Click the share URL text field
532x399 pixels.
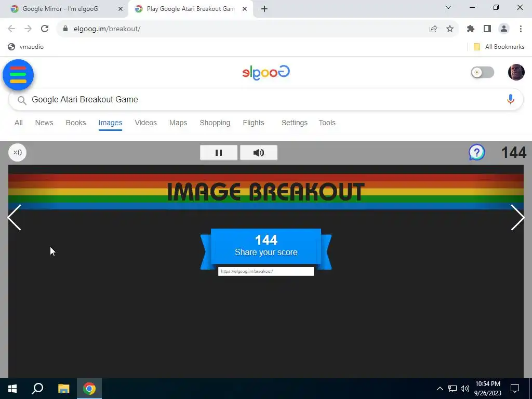pos(265,271)
